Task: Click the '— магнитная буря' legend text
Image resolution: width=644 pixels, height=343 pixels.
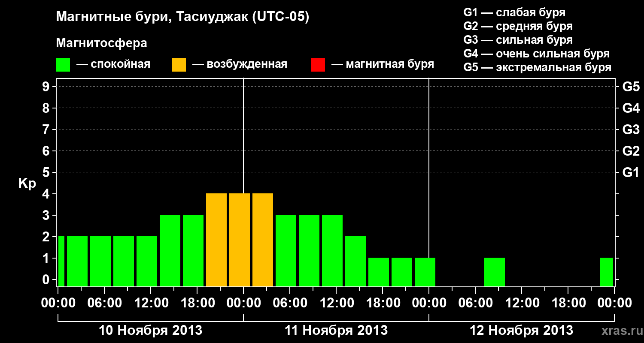Action: 383,64
